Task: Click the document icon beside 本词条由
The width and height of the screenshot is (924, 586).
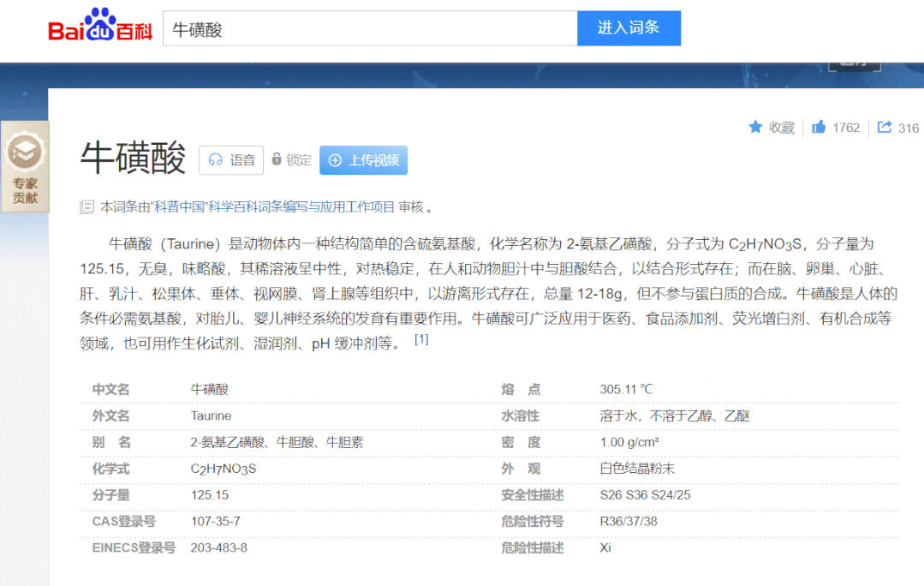Action: pyautogui.click(x=86, y=207)
